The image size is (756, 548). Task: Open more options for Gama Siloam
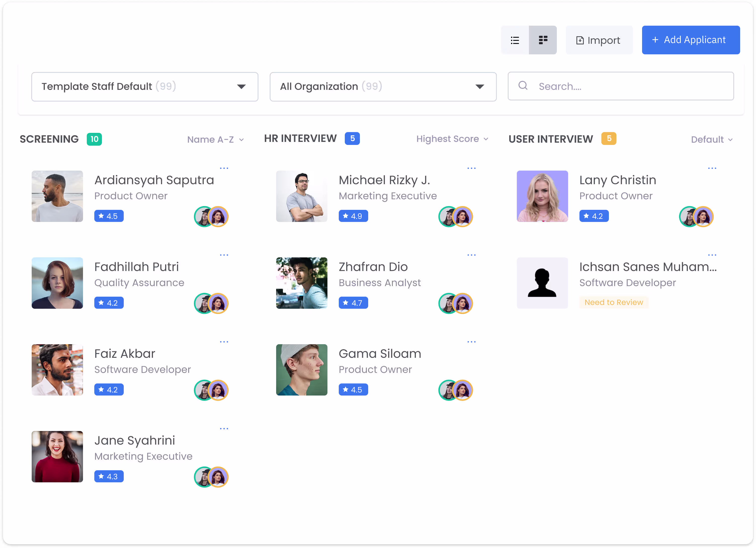[471, 342]
